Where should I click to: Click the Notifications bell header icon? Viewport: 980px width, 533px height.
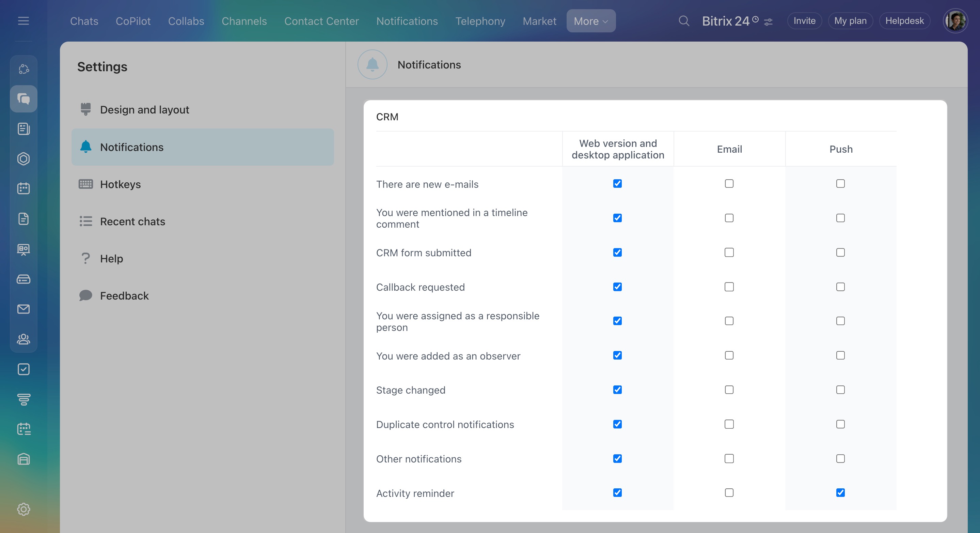pyautogui.click(x=373, y=65)
